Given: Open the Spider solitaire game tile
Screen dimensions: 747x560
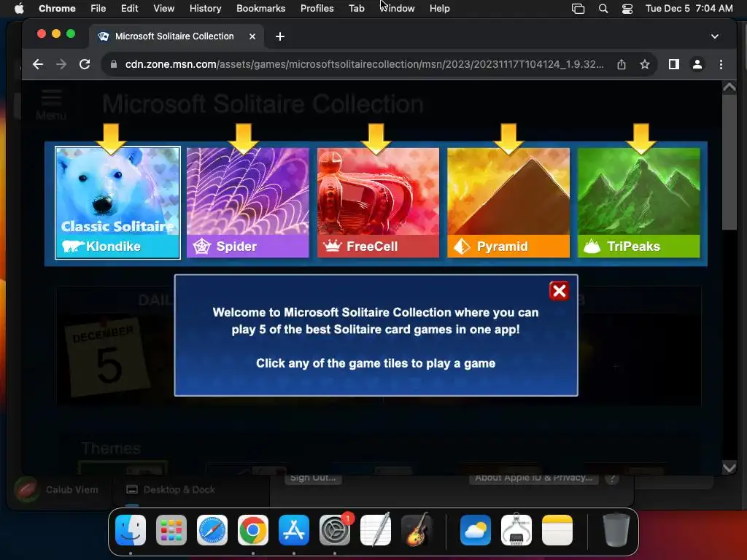Looking at the screenshot, I should pos(248,203).
